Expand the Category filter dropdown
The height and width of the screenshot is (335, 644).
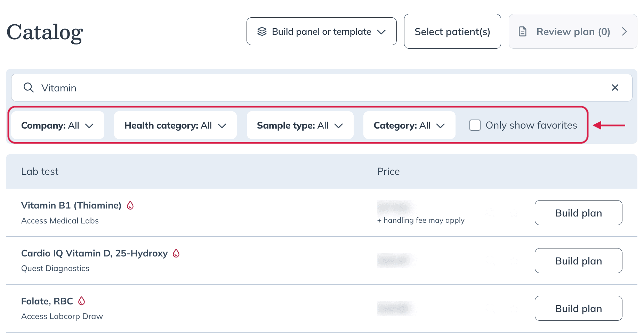pyautogui.click(x=409, y=125)
